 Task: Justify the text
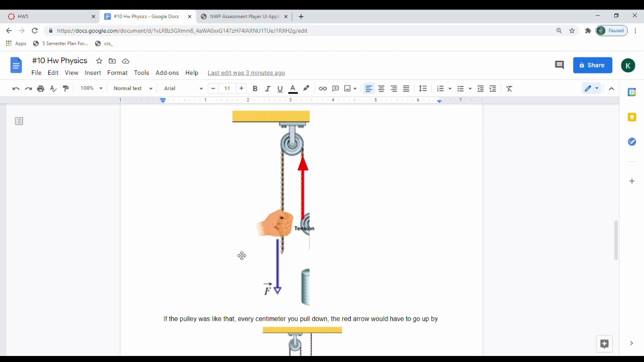click(x=407, y=88)
